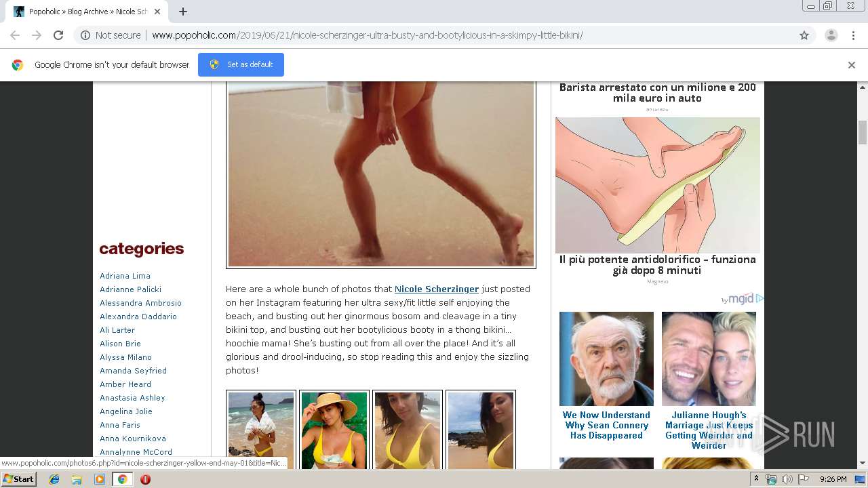868x488 pixels.
Task: Open the Amanda Seyfried category
Action: [134, 371]
